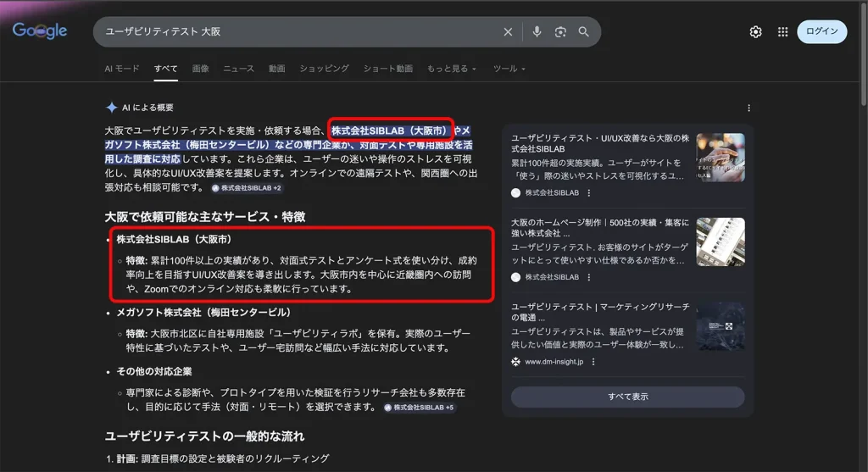Open Google Lens image search icon
The width and height of the screenshot is (868, 472).
pos(560,32)
